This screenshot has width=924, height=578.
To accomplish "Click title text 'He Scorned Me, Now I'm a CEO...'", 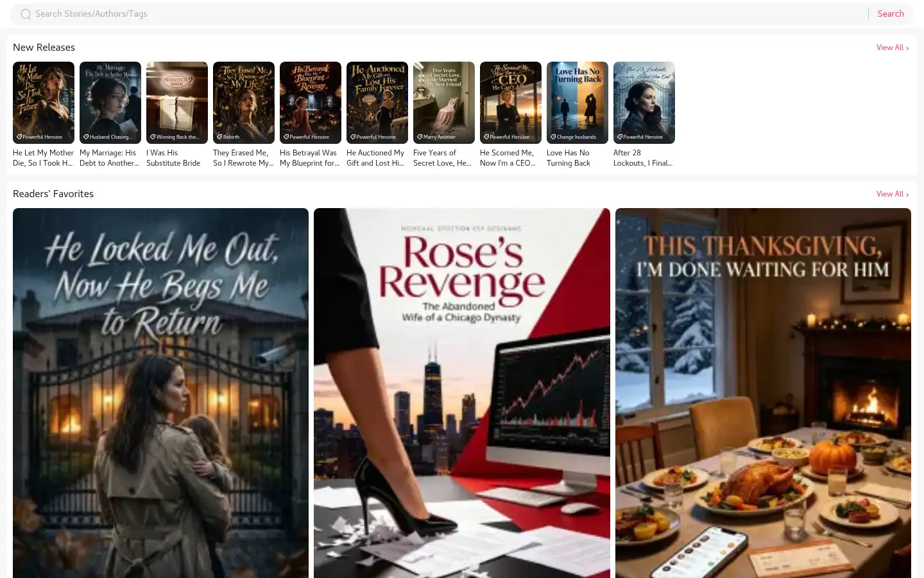I will pyautogui.click(x=508, y=158).
